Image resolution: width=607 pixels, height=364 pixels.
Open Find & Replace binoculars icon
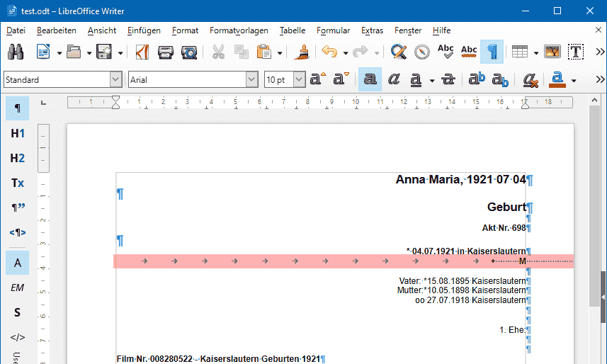point(16,52)
